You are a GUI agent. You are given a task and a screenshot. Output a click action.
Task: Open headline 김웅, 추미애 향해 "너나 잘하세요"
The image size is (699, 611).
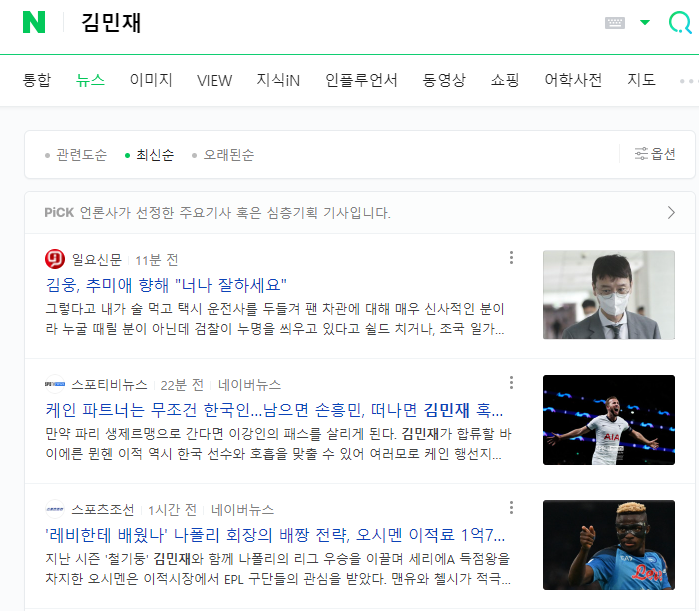pyautogui.click(x=166, y=285)
